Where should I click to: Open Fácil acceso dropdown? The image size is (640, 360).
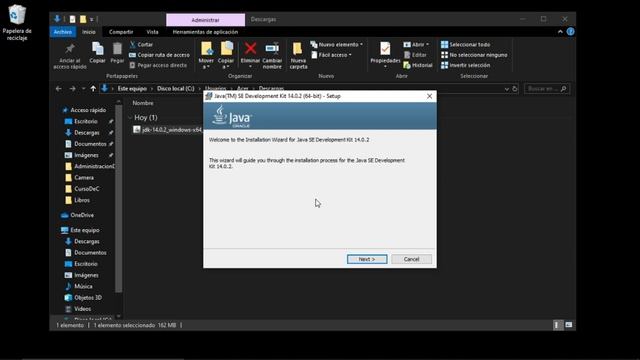point(331,55)
